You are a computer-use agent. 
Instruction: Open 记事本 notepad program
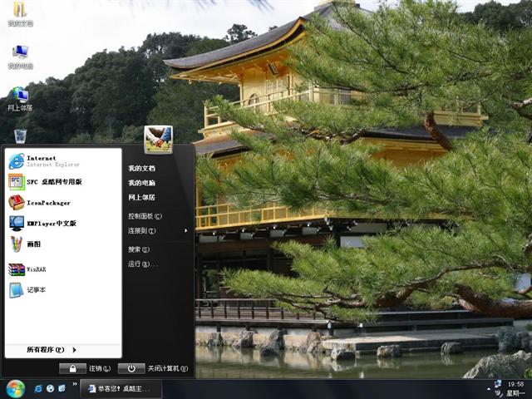coord(63,290)
